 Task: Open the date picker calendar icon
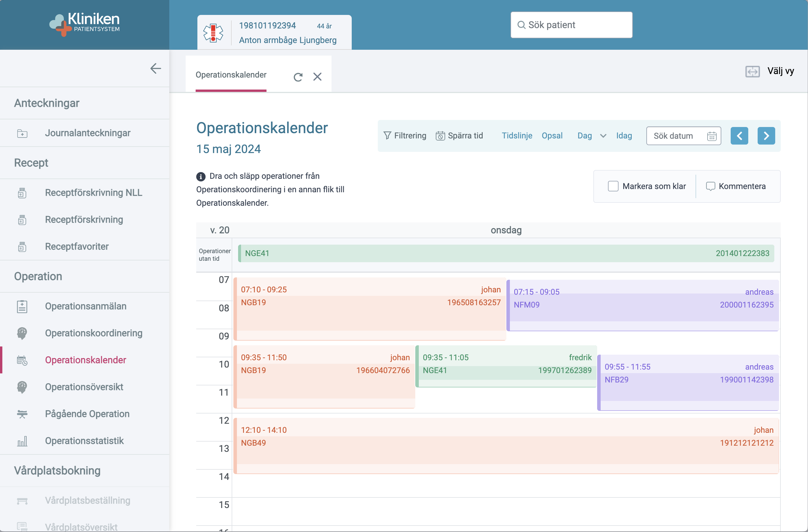point(712,136)
